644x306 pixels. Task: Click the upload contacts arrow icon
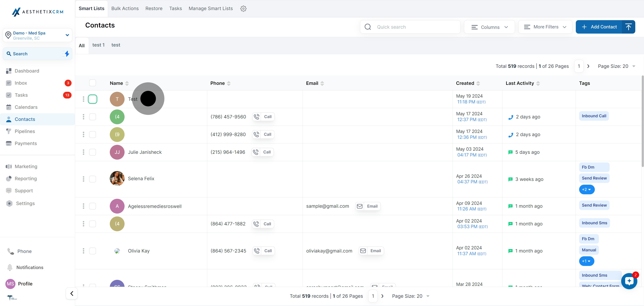(628, 27)
